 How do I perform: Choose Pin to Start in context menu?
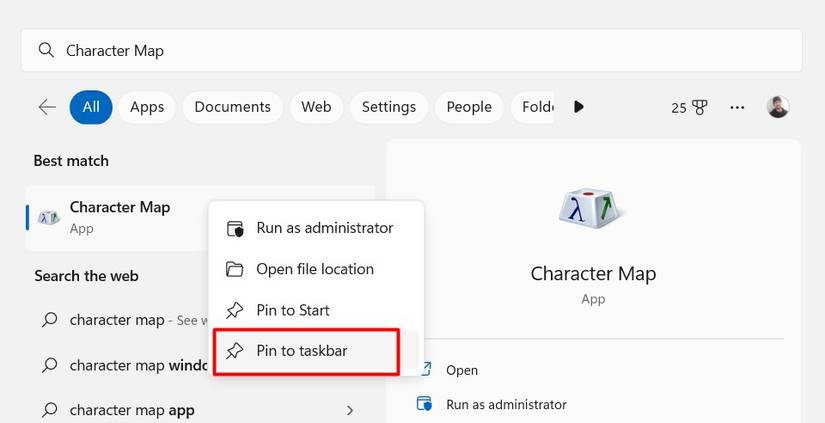(316, 310)
